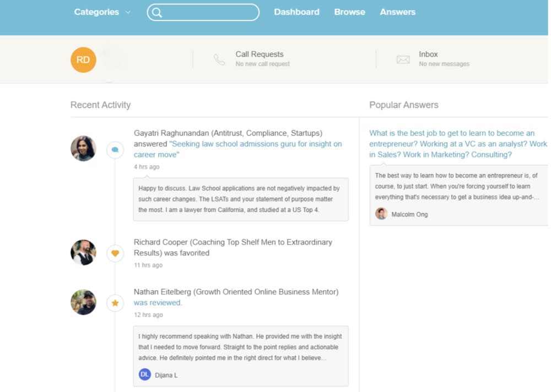Click the Dijana L reviewer name

click(166, 375)
